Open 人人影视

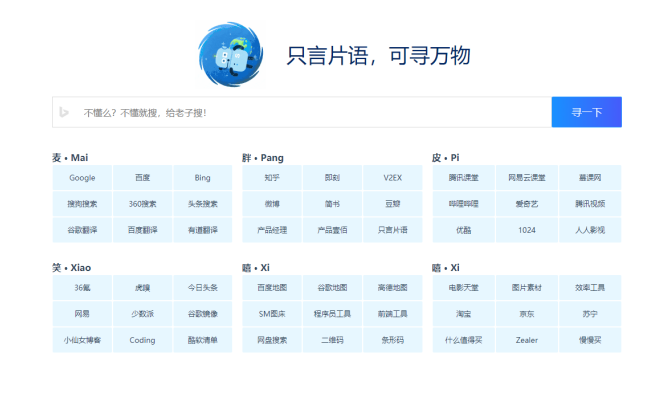pyautogui.click(x=590, y=230)
